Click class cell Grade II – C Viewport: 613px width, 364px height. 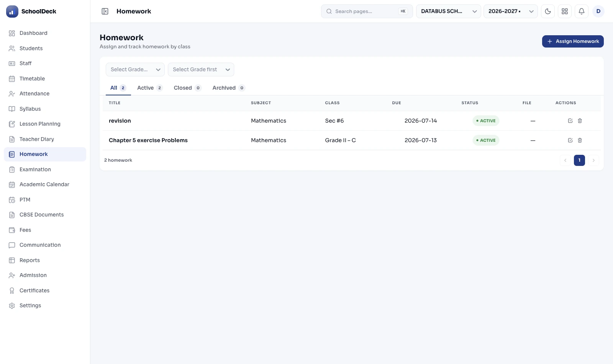click(x=341, y=140)
